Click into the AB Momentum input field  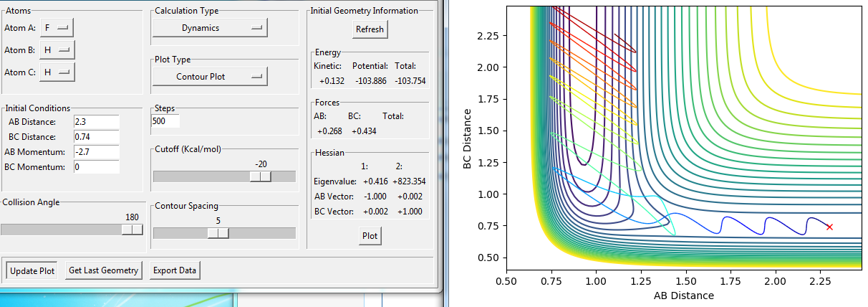(96, 152)
